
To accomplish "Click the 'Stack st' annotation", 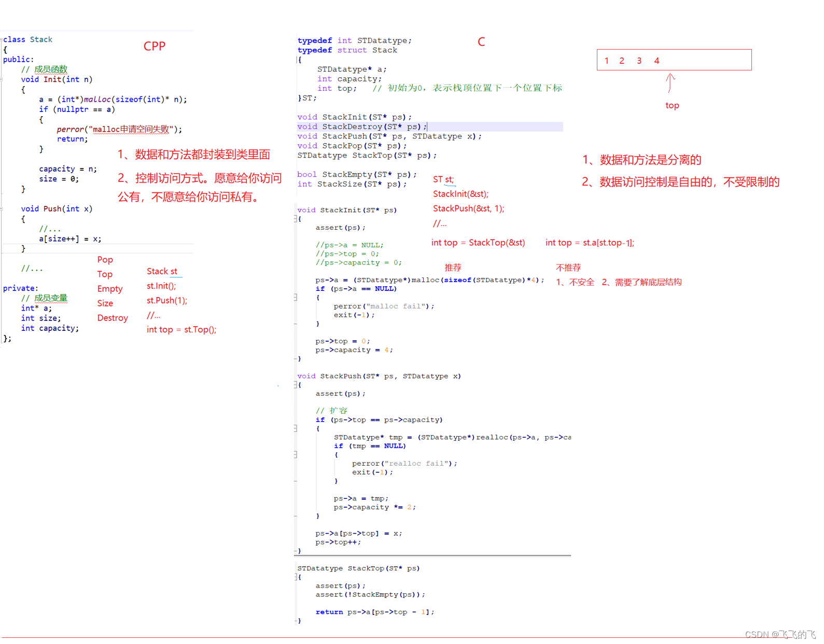I will pos(162,271).
